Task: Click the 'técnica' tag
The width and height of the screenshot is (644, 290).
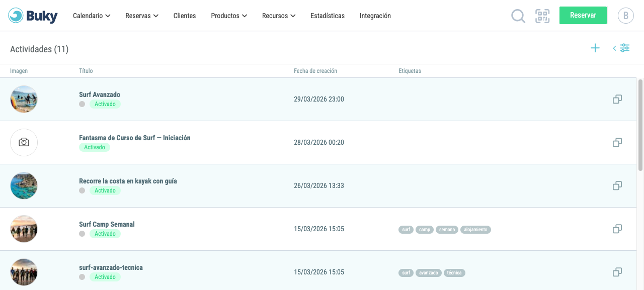Action: 454,273
